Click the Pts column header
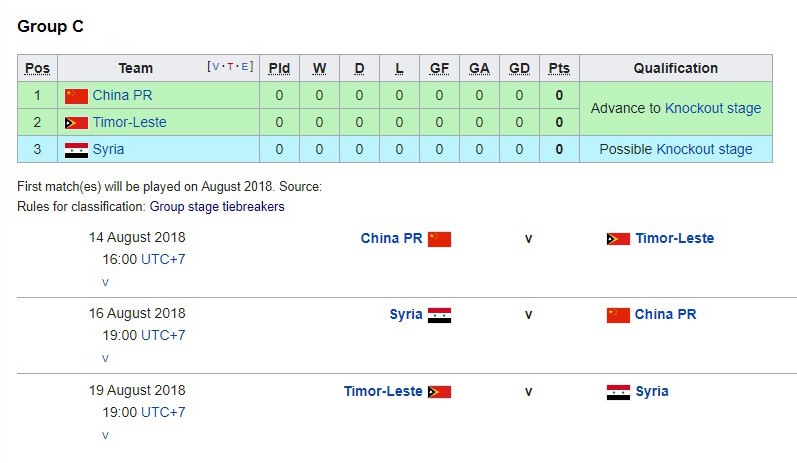The width and height of the screenshot is (797, 463). coord(559,68)
